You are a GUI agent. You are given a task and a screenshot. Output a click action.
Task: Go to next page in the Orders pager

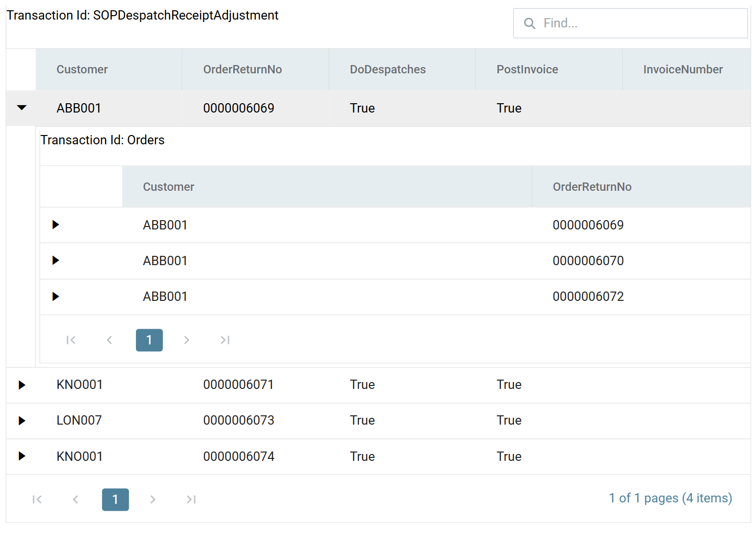(186, 340)
